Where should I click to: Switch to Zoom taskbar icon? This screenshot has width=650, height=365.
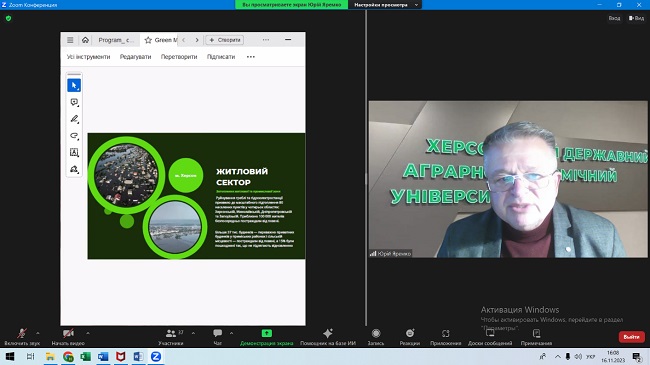[156, 356]
